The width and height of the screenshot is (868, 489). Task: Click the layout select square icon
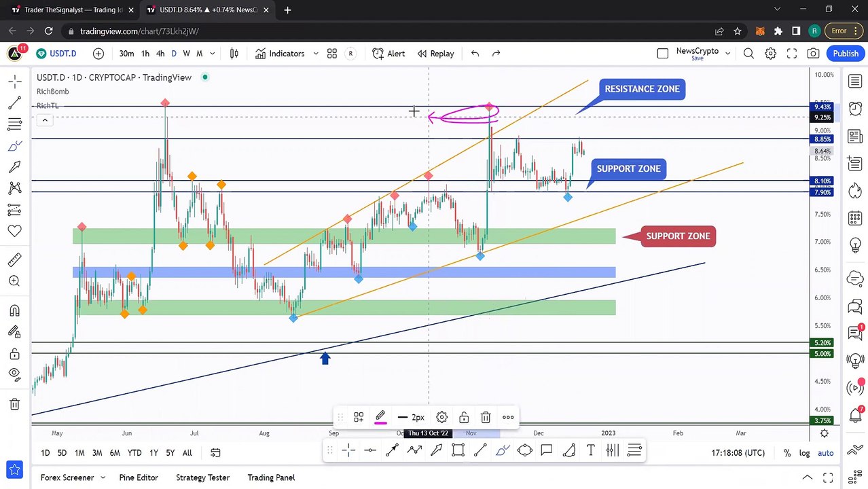pyautogui.click(x=662, y=54)
